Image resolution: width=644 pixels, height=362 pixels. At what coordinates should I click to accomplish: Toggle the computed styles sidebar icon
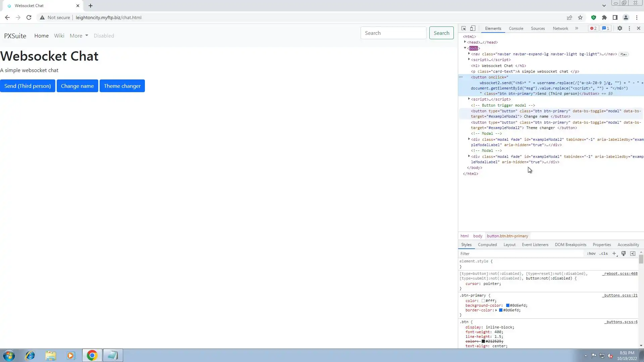633,254
